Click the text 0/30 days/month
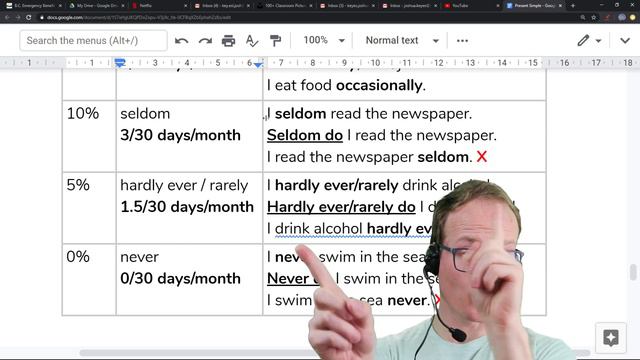Image resolution: width=640 pixels, height=360 pixels. point(180,279)
